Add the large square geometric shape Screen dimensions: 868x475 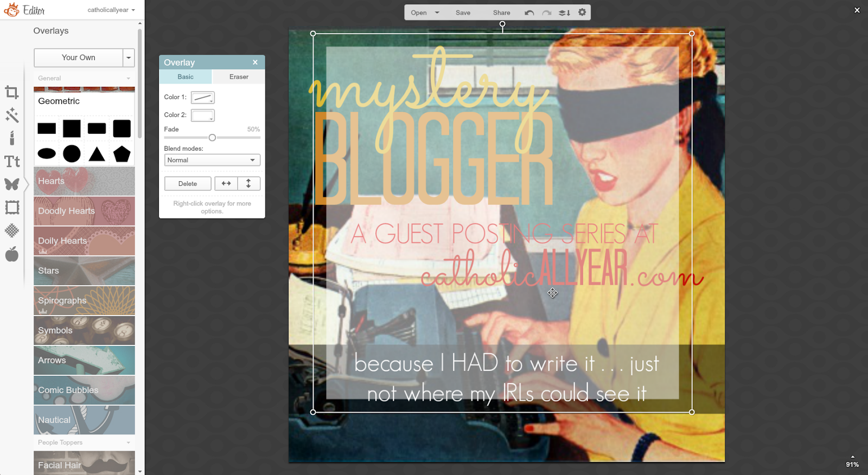[72, 129]
